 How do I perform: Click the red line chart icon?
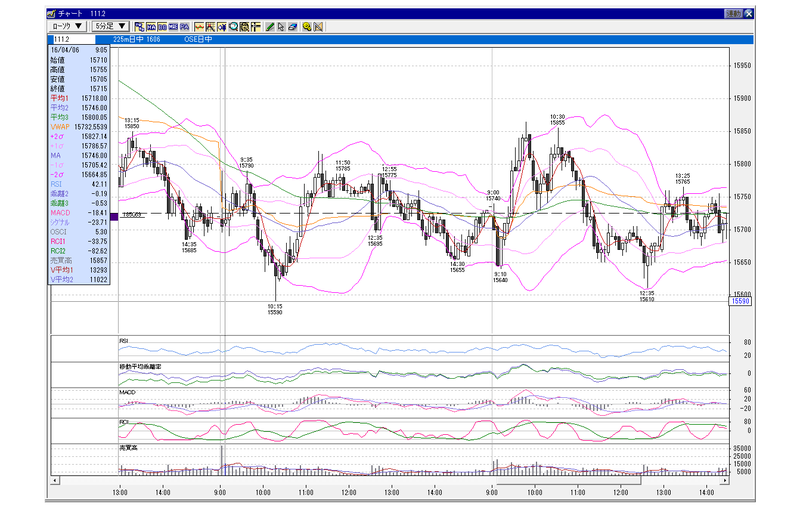point(199,27)
